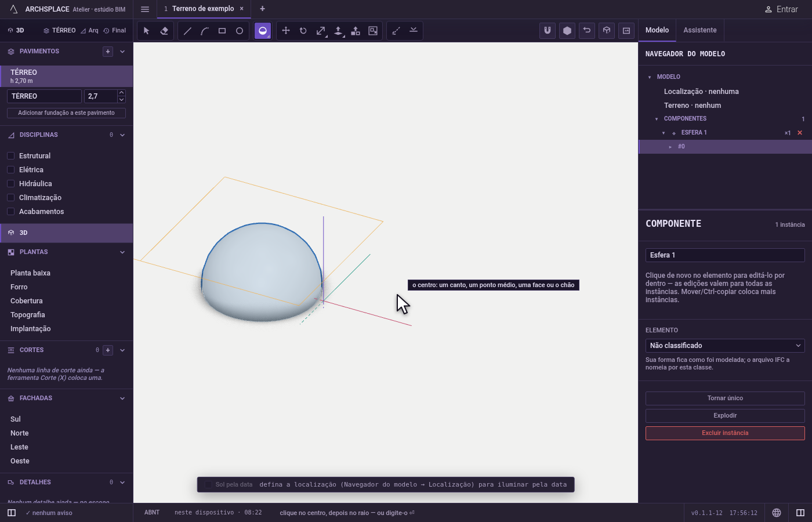Collapse the Componentes tree node
The image size is (812, 522).
coord(657,119)
